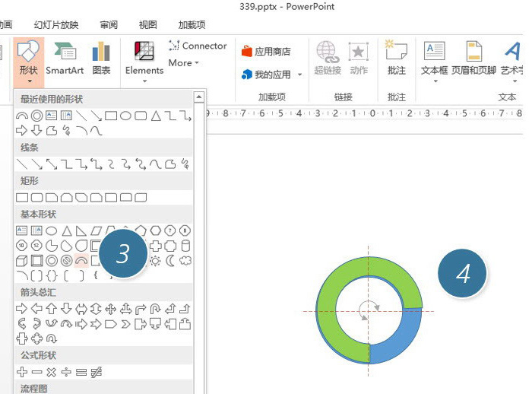This screenshot has width=532, height=394.
Task: Open the 应用商店 app store
Action: pos(266,51)
